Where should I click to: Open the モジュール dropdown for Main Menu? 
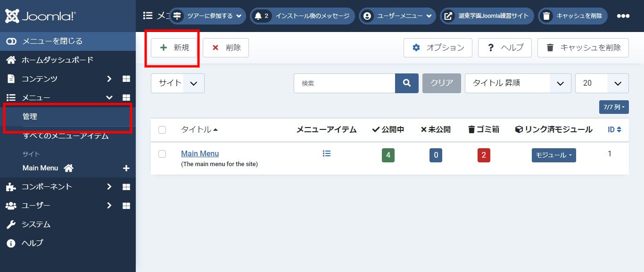click(x=553, y=155)
